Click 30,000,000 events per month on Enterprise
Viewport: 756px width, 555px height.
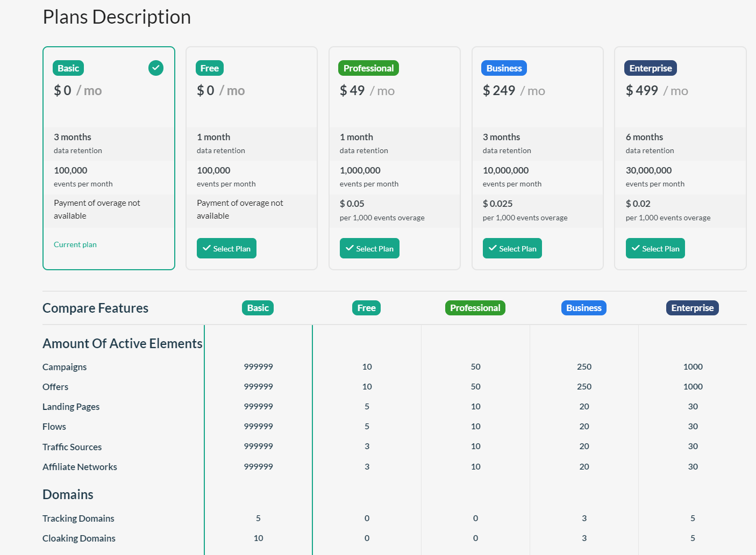(x=655, y=177)
